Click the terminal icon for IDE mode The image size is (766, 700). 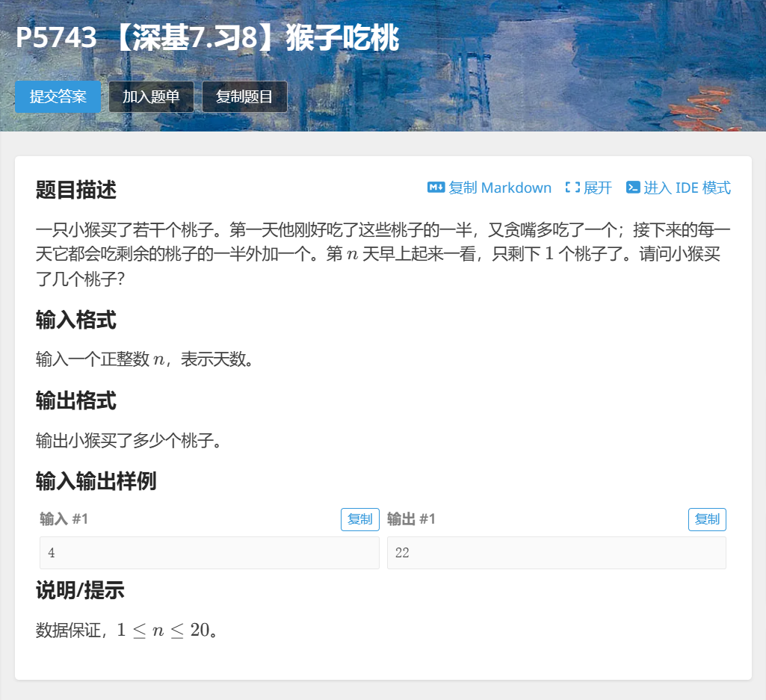[631, 188]
